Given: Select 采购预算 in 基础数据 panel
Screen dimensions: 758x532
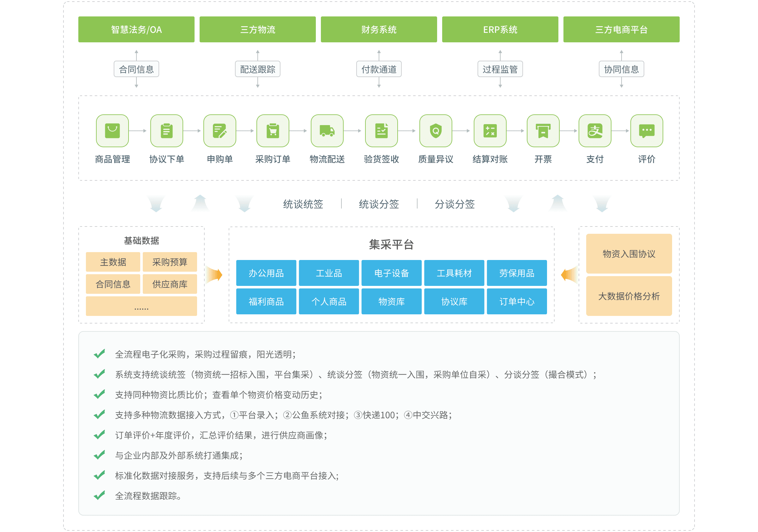Looking at the screenshot, I should coord(170,262).
